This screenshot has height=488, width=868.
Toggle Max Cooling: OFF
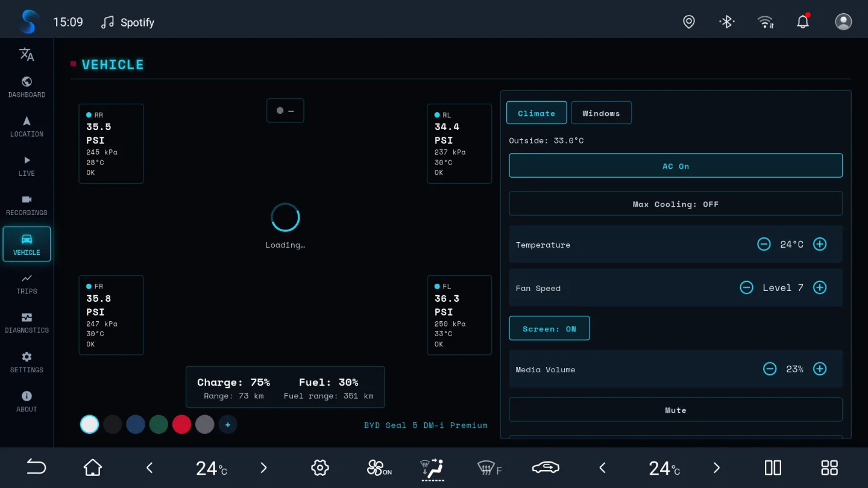676,204
